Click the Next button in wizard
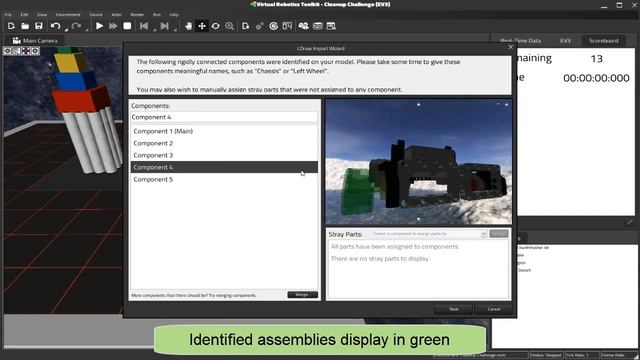This screenshot has height=360, width=640. point(453,309)
